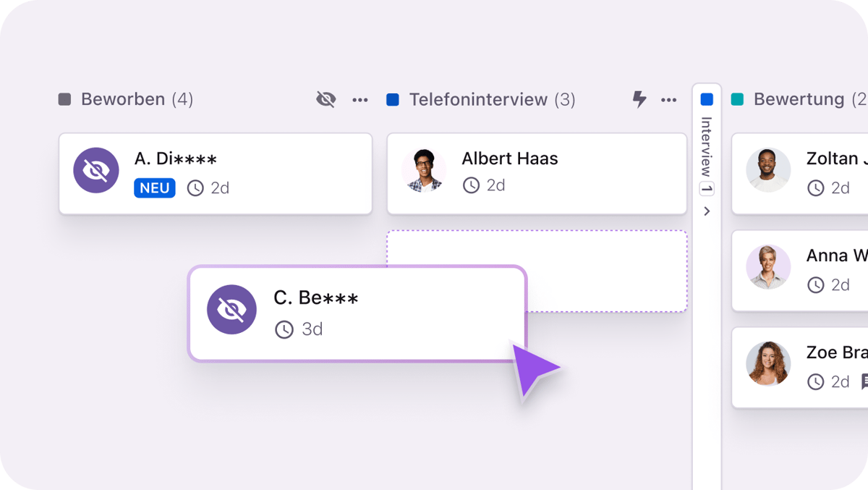Click anonymized avatar icon of C. Be***
The image size is (868, 490).
[231, 310]
